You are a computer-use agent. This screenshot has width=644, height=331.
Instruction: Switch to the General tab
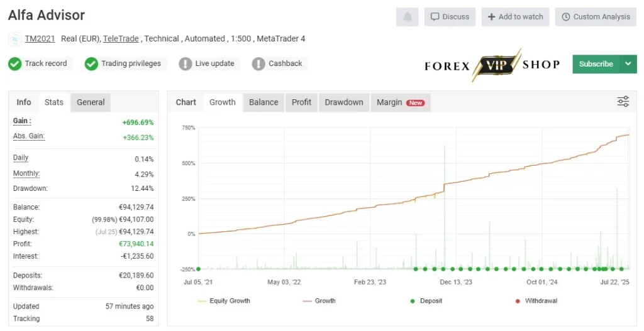91,102
